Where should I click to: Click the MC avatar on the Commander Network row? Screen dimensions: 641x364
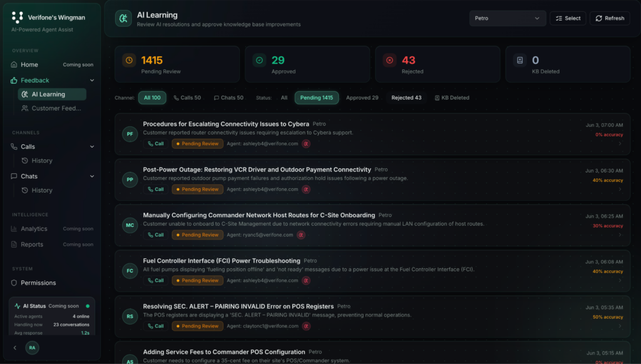pyautogui.click(x=130, y=225)
